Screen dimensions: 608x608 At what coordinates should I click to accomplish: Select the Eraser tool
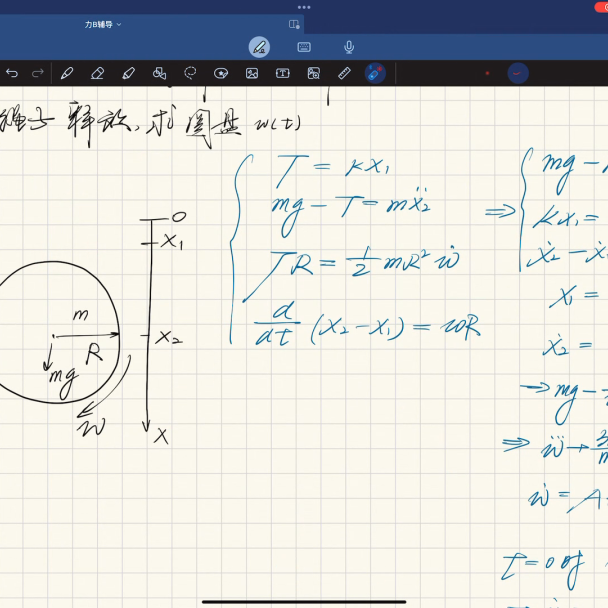[97, 73]
